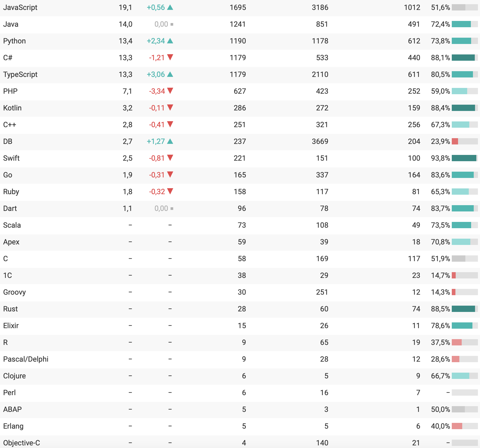Click the 612 value in the Python row
The image size is (480, 448).
pyautogui.click(x=414, y=41)
